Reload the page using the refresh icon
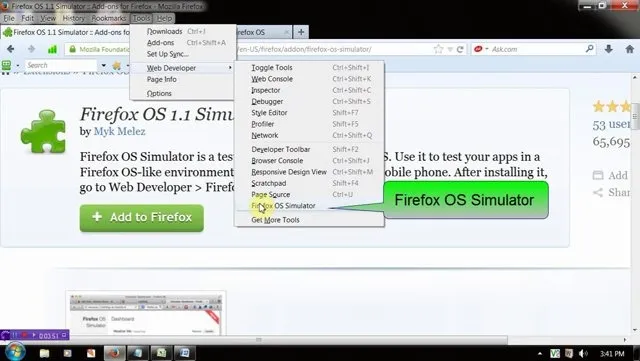 coord(460,49)
